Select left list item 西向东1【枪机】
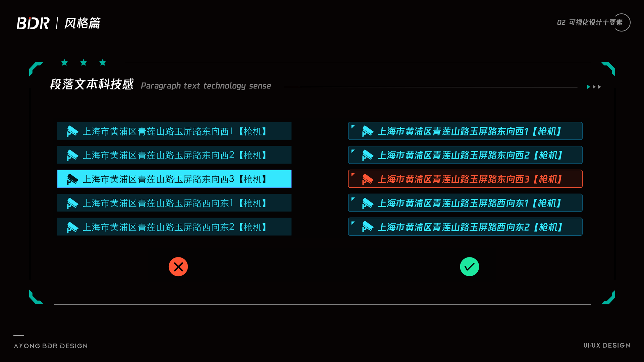This screenshot has width=644, height=362. [174, 203]
